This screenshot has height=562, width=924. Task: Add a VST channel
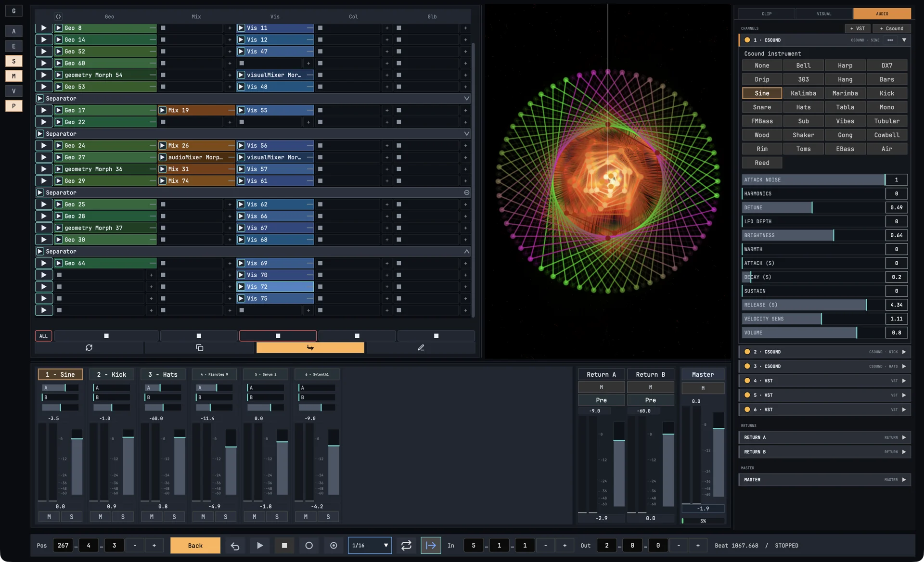pyautogui.click(x=857, y=28)
